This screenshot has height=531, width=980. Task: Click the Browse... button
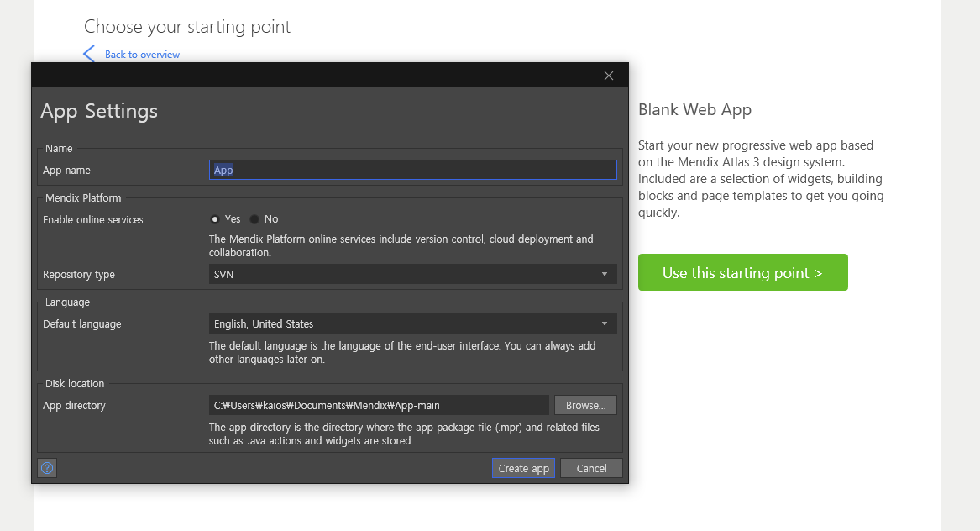click(585, 405)
